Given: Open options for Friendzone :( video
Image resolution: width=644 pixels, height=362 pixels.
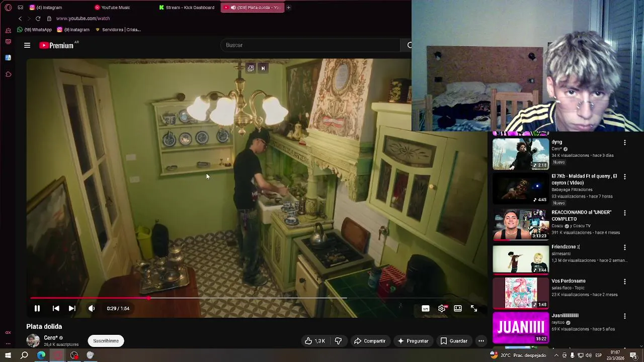Looking at the screenshot, I should 625,248.
